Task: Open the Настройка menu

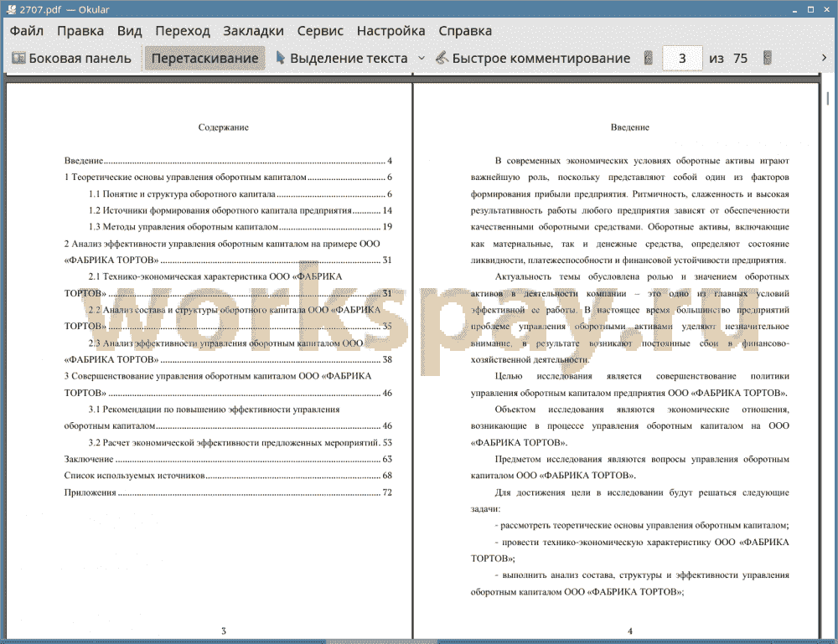Action: (x=391, y=31)
